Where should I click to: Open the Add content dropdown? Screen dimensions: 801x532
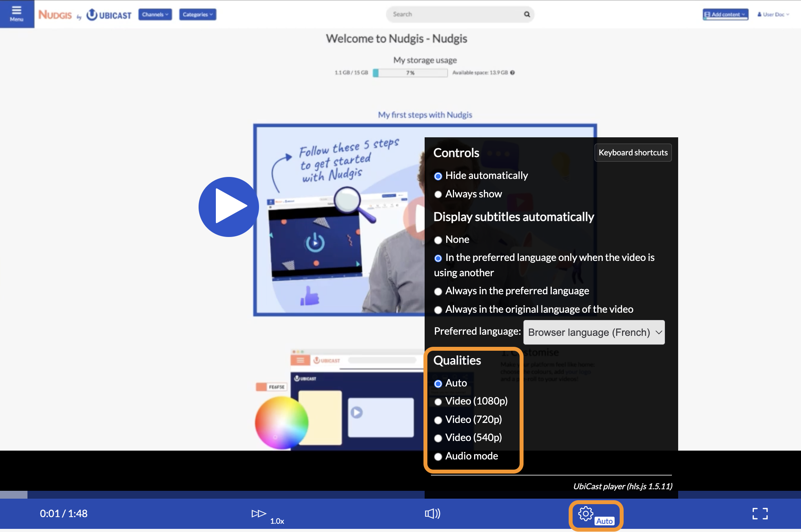tap(725, 15)
